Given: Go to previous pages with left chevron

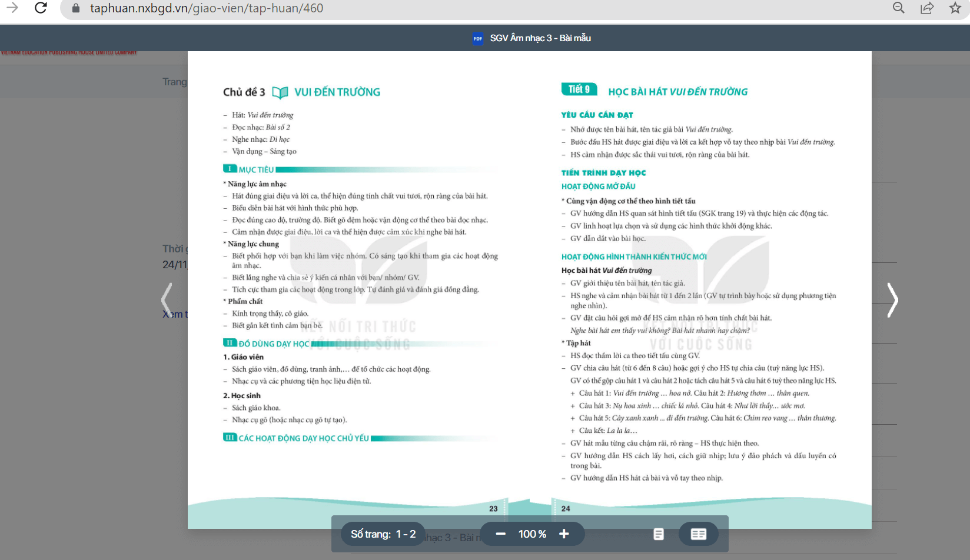Looking at the screenshot, I should pos(167,300).
